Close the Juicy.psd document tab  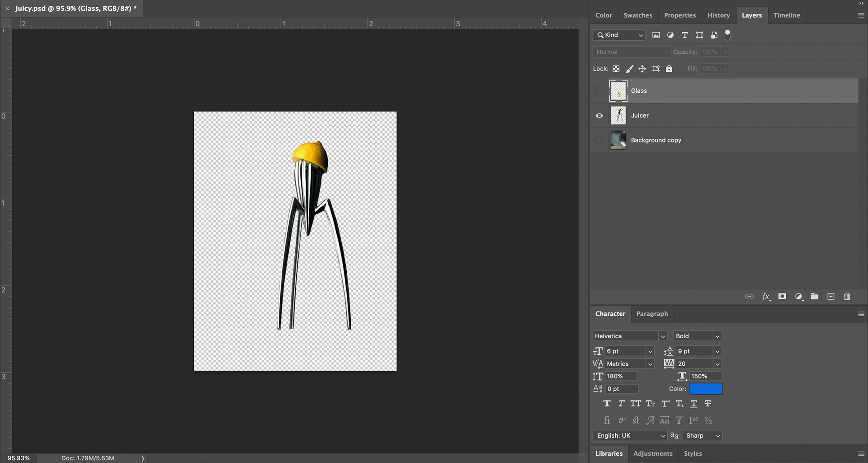coord(7,9)
